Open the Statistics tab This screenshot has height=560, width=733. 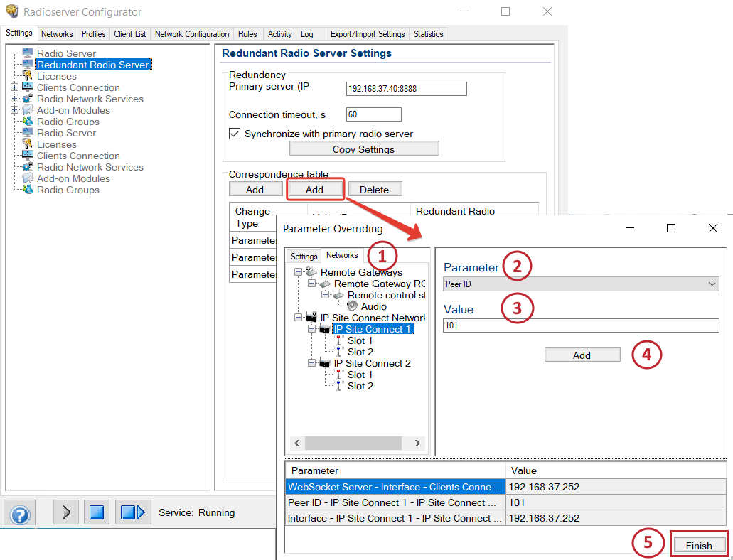tap(428, 34)
